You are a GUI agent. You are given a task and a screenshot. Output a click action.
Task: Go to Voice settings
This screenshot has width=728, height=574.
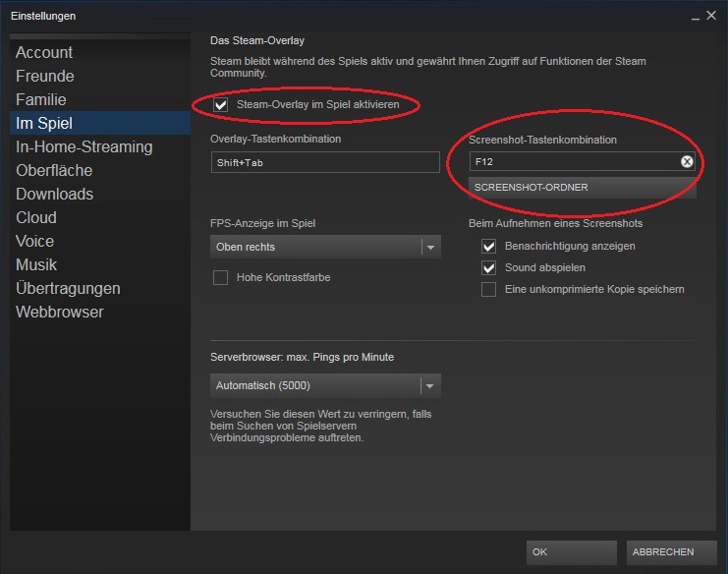tap(100, 241)
